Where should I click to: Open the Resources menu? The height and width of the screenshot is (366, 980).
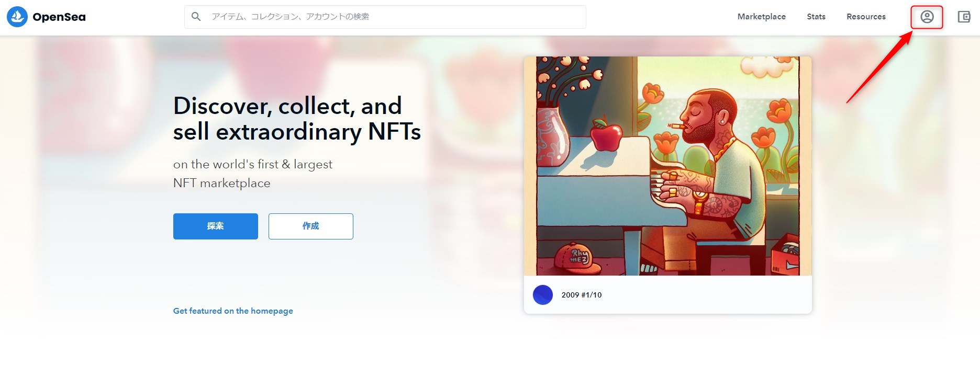click(x=866, y=17)
